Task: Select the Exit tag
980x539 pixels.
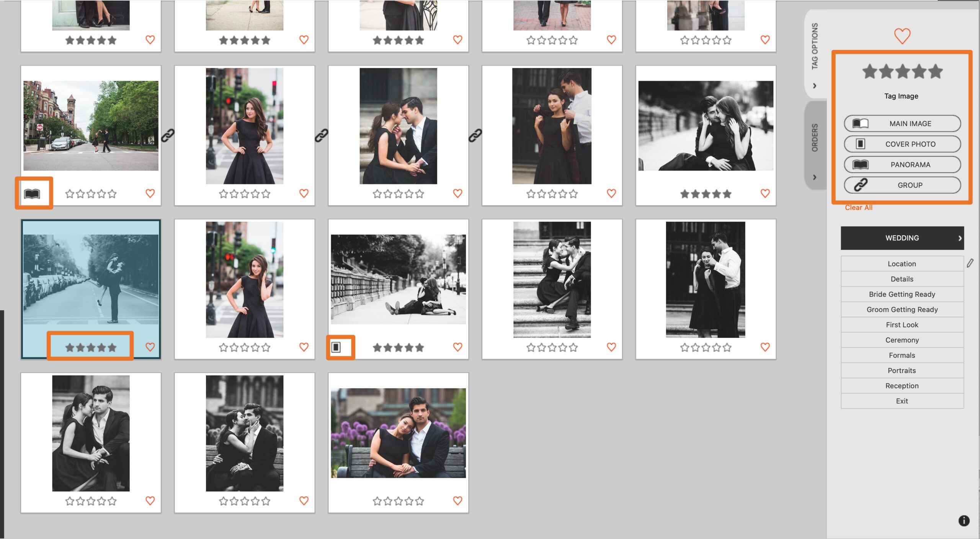Action: 902,401
